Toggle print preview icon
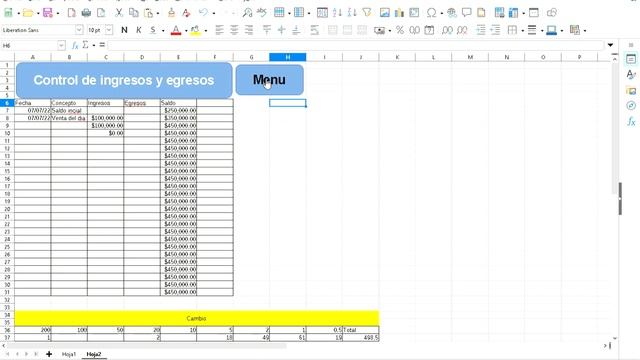Screen dimensions: 640x360 pos(101,13)
